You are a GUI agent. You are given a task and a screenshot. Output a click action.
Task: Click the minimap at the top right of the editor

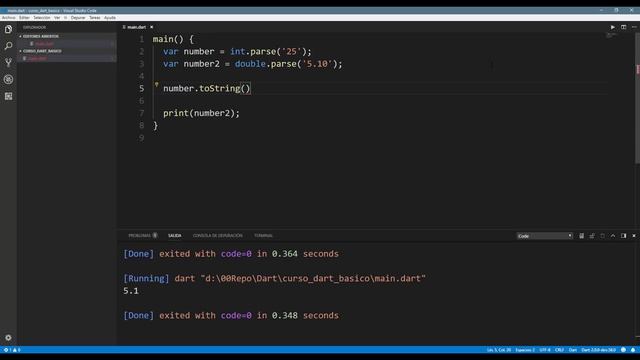click(x=611, y=36)
